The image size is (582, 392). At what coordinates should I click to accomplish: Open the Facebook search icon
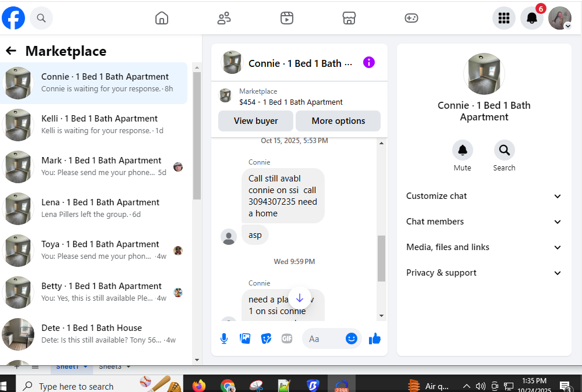tap(41, 18)
